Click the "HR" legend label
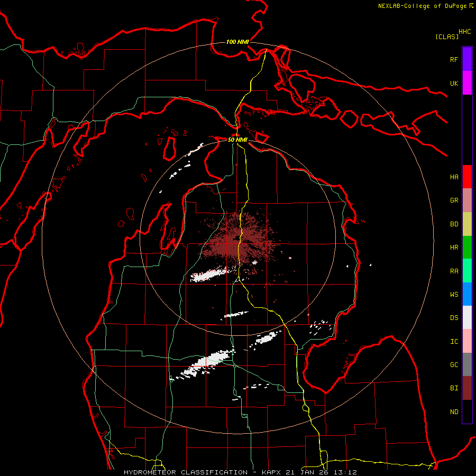Viewport: 476px width, 476px height. 454,248
